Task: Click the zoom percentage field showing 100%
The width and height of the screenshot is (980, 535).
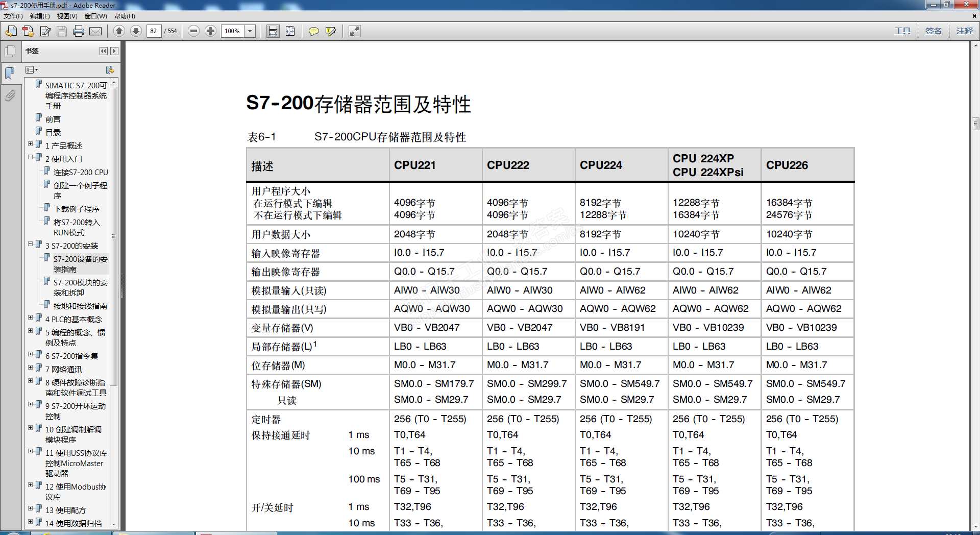Action: tap(233, 31)
